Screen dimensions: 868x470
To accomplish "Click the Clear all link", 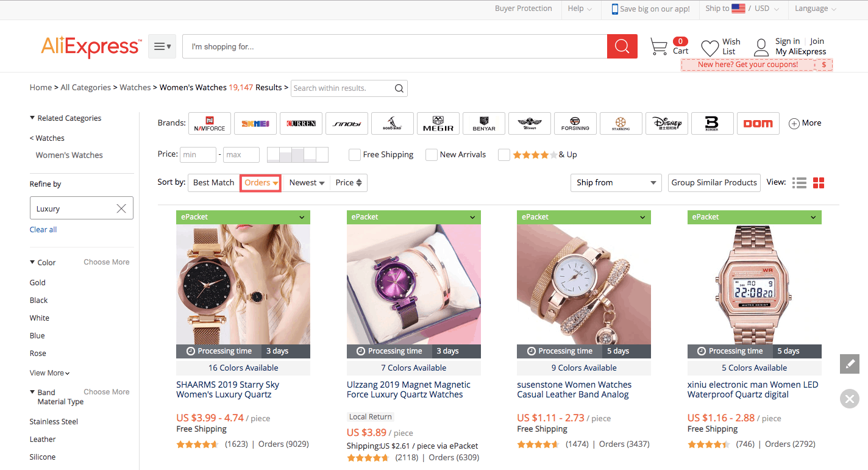I will click(x=43, y=230).
